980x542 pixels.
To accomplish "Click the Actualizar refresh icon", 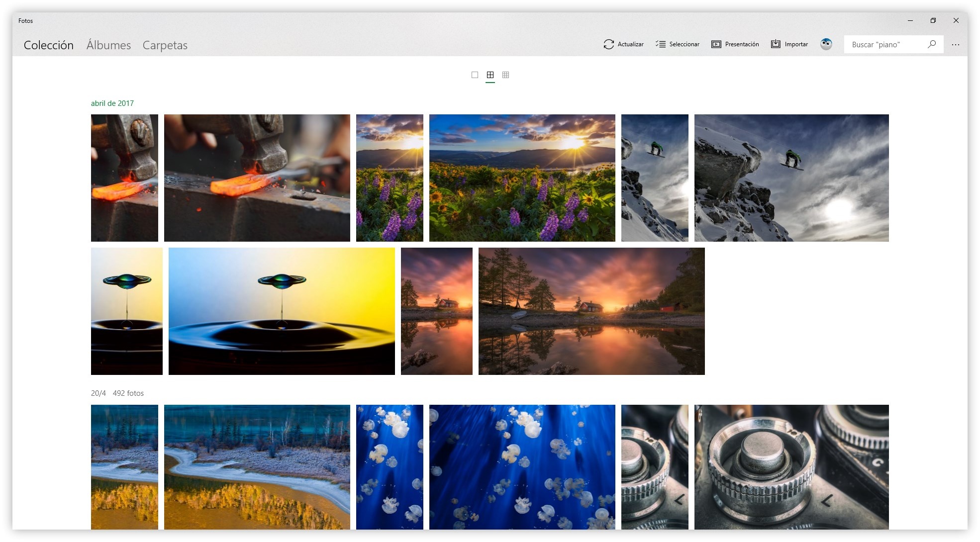I will coord(608,44).
